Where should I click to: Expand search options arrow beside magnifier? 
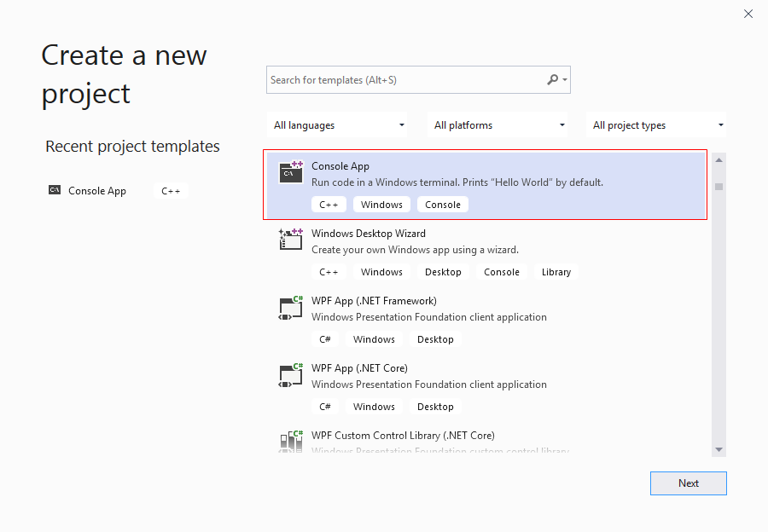pos(565,80)
